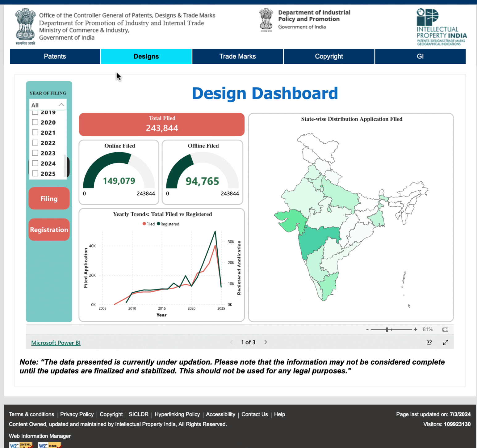477x448 pixels.
Task: Click the Filing button
Action: tap(49, 198)
